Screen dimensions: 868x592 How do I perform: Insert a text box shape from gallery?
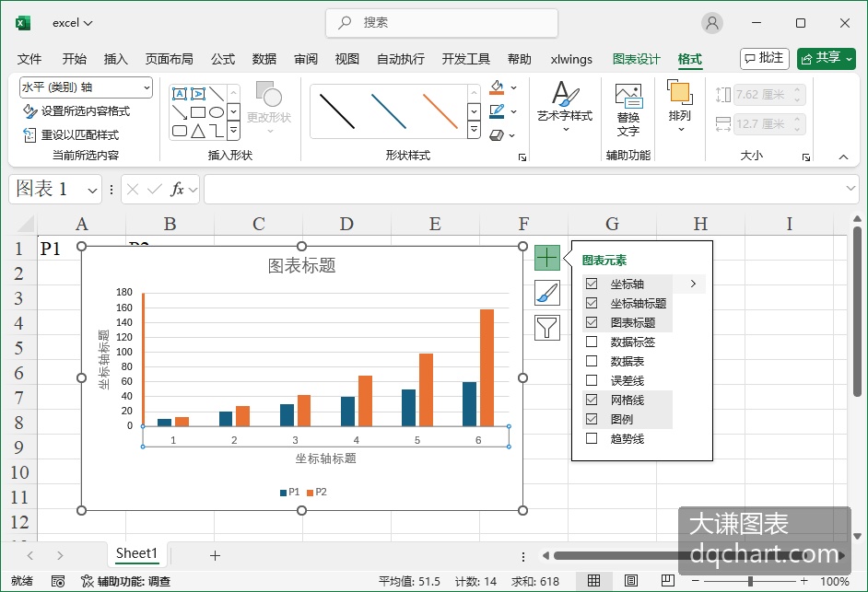tap(180, 94)
